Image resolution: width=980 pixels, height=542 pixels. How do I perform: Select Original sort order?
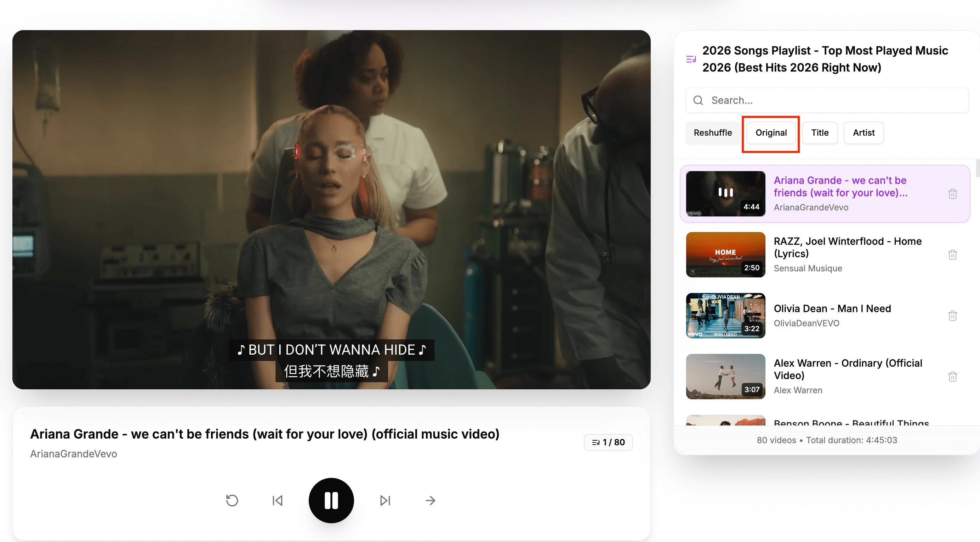coord(771,133)
